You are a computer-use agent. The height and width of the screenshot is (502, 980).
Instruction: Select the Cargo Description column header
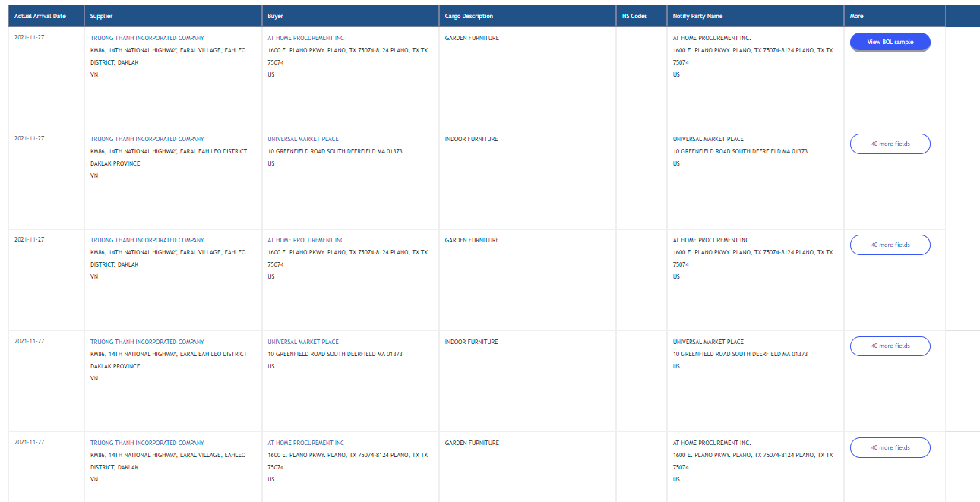pos(469,16)
